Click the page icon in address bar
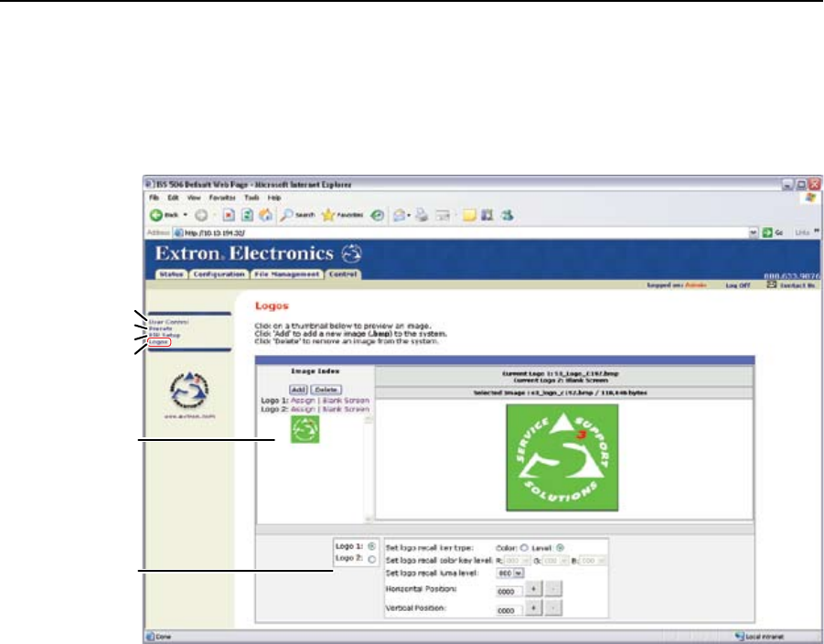 click(178, 232)
